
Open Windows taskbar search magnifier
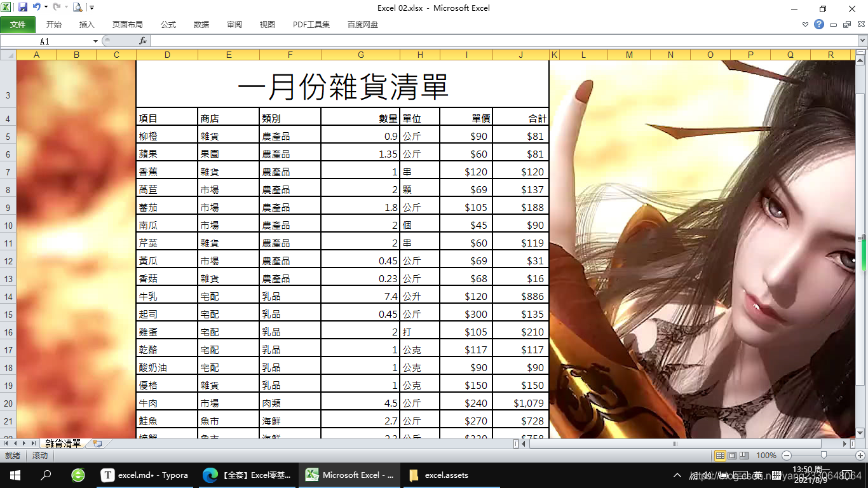[46, 475]
